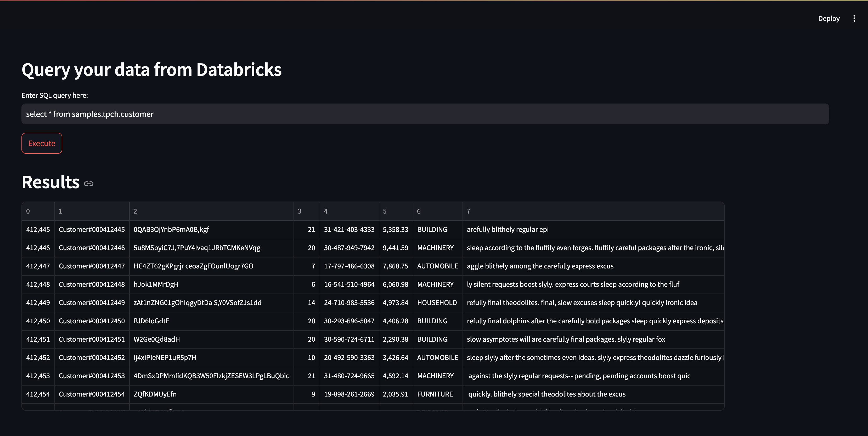Select nation key 14 in row 412,449
The width and height of the screenshot is (868, 436).
307,303
